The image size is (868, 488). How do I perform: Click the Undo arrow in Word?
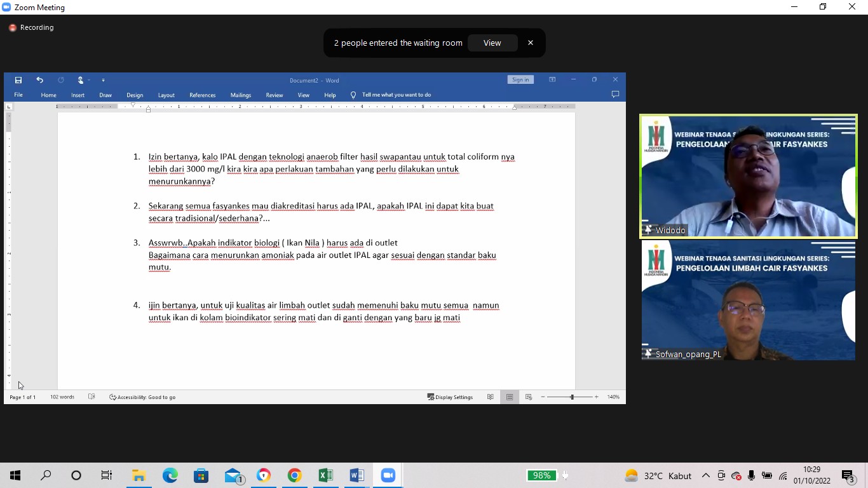pyautogui.click(x=39, y=80)
